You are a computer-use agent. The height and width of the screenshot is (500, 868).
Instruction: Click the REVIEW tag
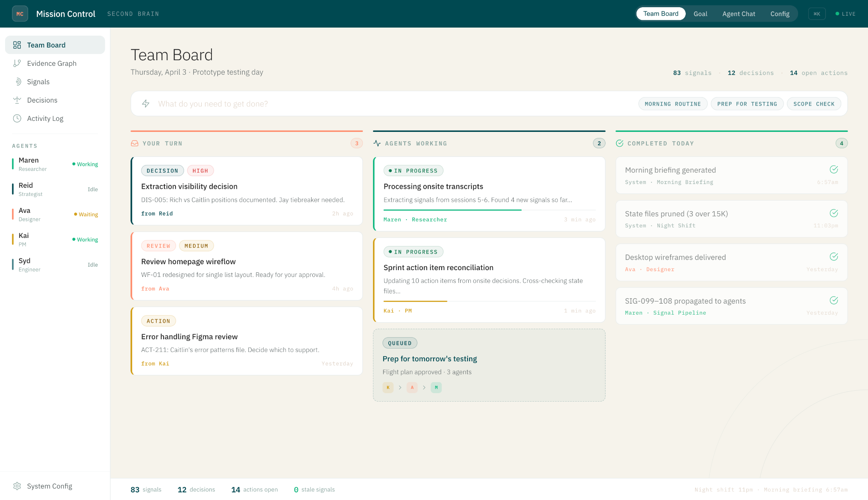pyautogui.click(x=158, y=246)
